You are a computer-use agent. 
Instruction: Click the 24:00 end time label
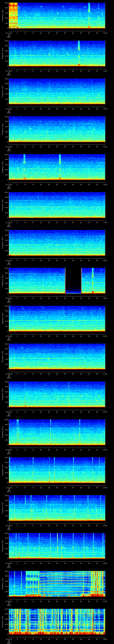tap(105, 487)
